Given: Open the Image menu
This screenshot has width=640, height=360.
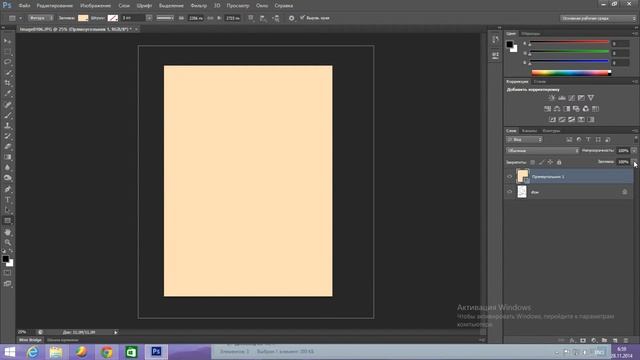Looking at the screenshot, I should point(96,6).
